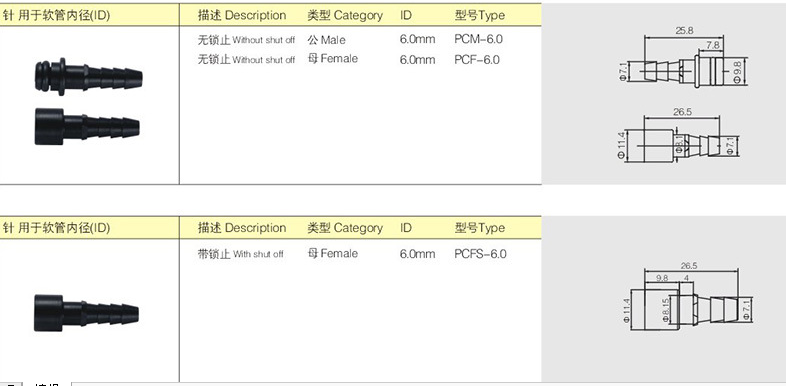The image size is (786, 386).
Task: Click the first hose inner diameter header
Action: (x=56, y=16)
